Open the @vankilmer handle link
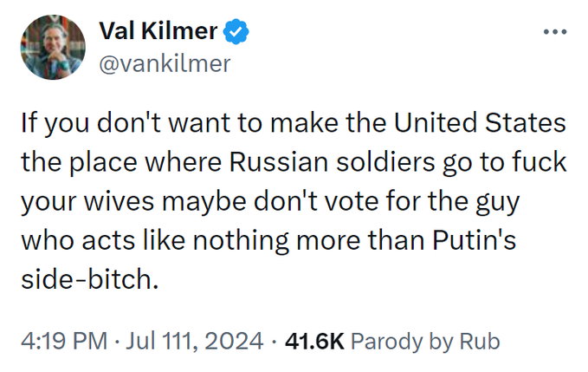 coord(165,64)
